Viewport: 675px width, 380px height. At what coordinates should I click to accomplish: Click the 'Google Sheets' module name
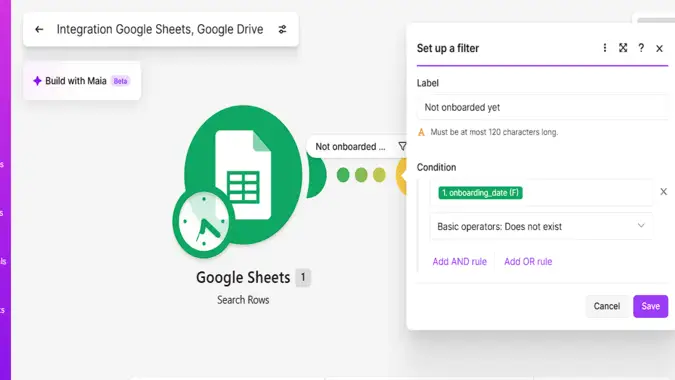[x=243, y=278]
